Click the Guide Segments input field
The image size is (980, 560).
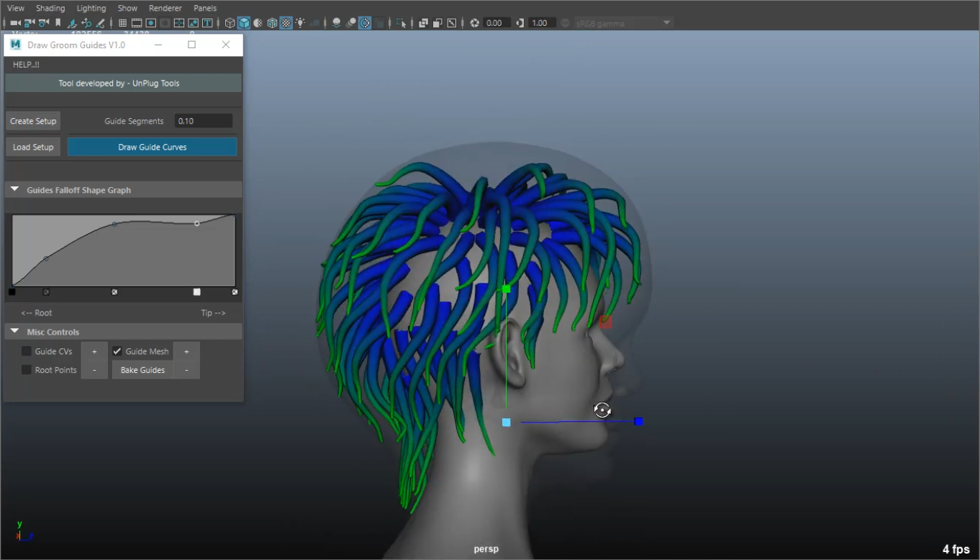pos(203,121)
